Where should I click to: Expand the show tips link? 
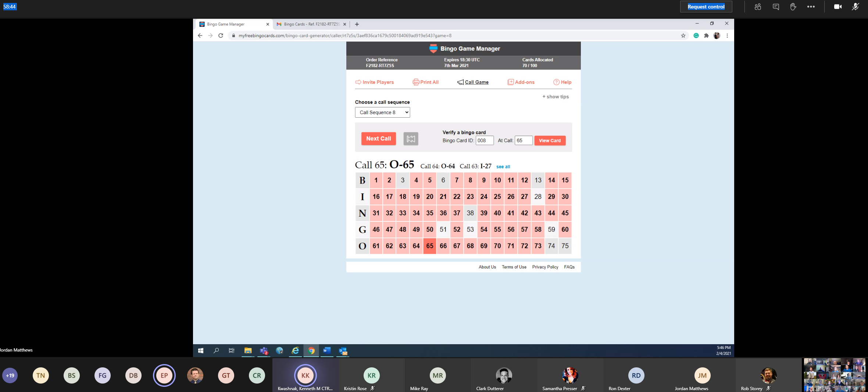[556, 97]
